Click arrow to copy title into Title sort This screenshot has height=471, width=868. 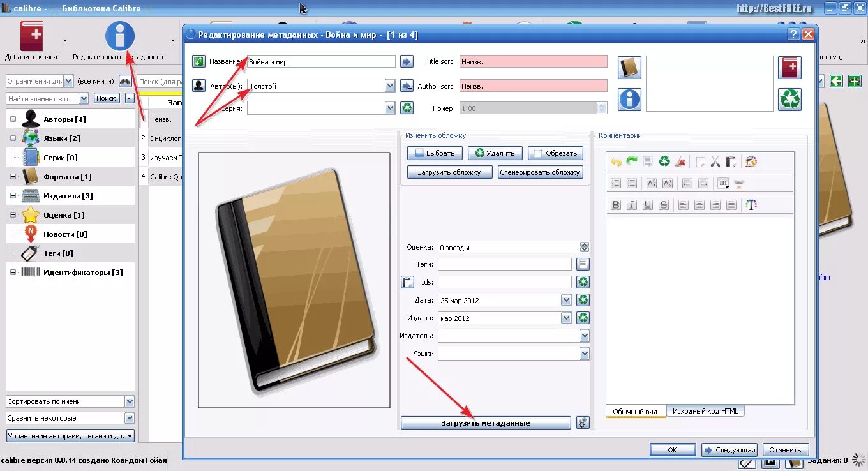tap(407, 61)
